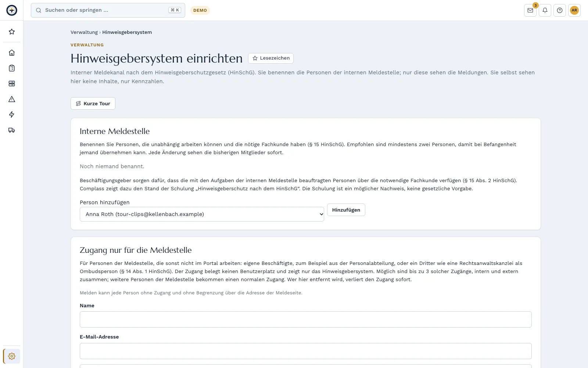This screenshot has height=368, width=588.
Task: Click the Interne Meldestelle heading
Action: point(115,131)
